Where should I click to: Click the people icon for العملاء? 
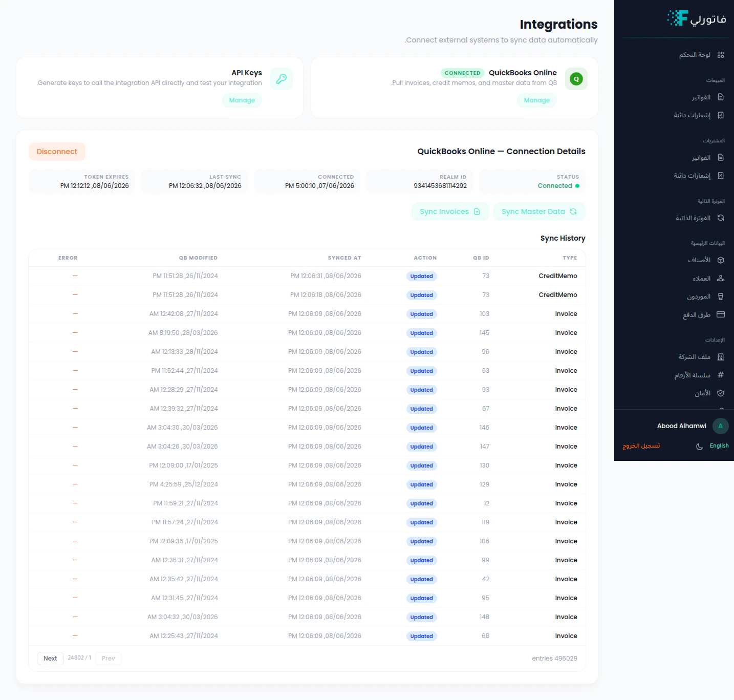pyautogui.click(x=721, y=279)
